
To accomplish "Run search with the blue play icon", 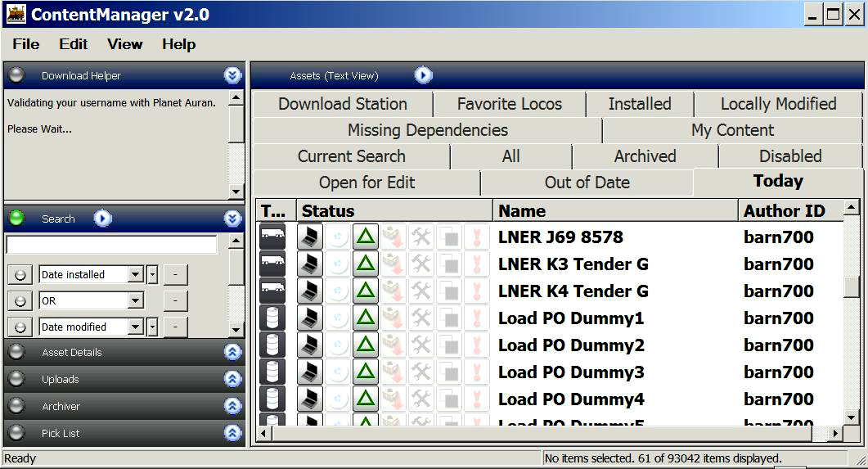I will pyautogui.click(x=102, y=219).
